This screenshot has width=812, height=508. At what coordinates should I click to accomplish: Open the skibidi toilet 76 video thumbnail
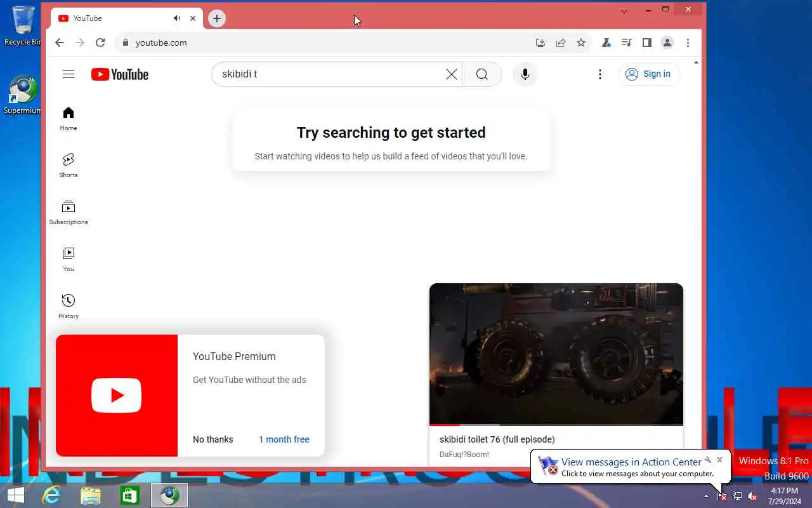556,354
